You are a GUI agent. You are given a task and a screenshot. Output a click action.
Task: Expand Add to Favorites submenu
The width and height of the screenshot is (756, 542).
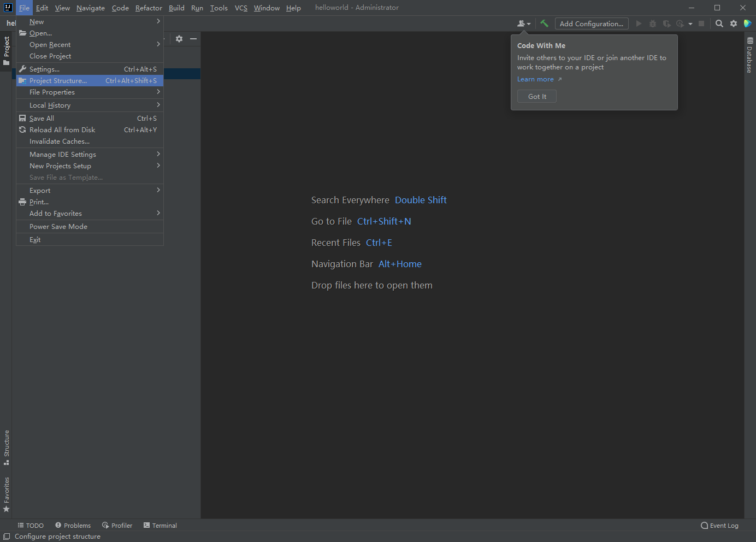(x=90, y=214)
